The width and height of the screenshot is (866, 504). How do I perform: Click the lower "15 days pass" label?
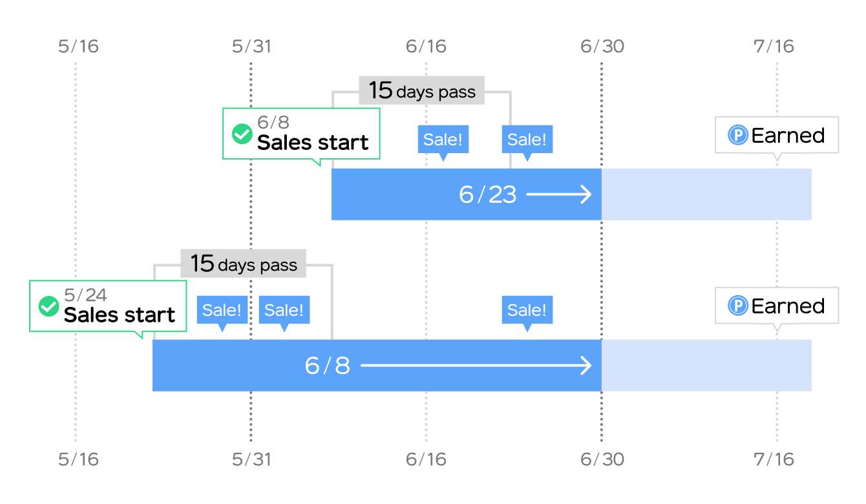click(243, 264)
